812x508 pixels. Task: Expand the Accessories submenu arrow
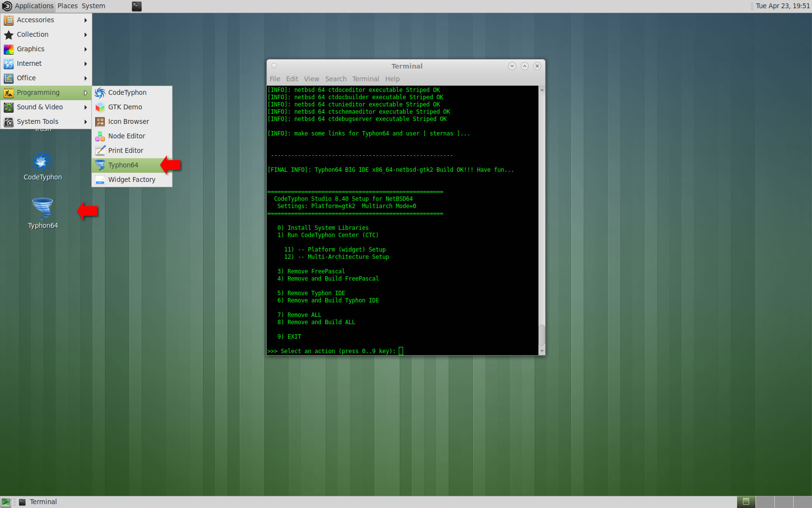point(86,20)
